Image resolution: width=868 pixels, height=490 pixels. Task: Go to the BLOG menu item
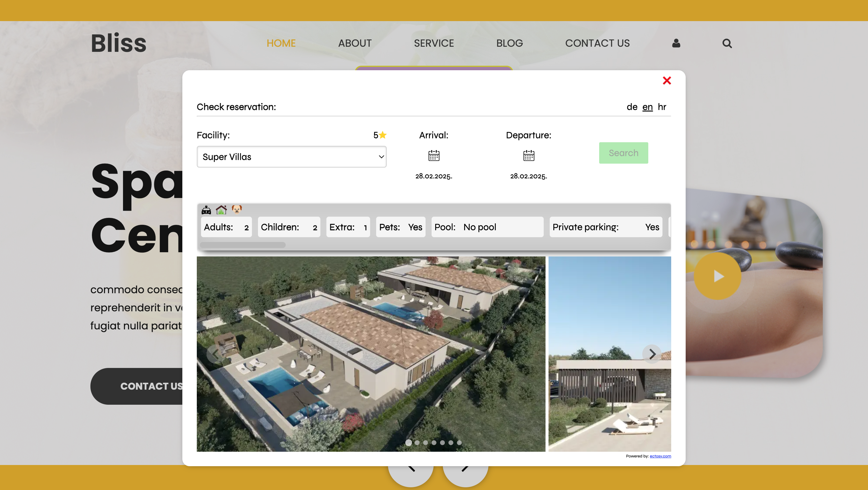pyautogui.click(x=509, y=43)
